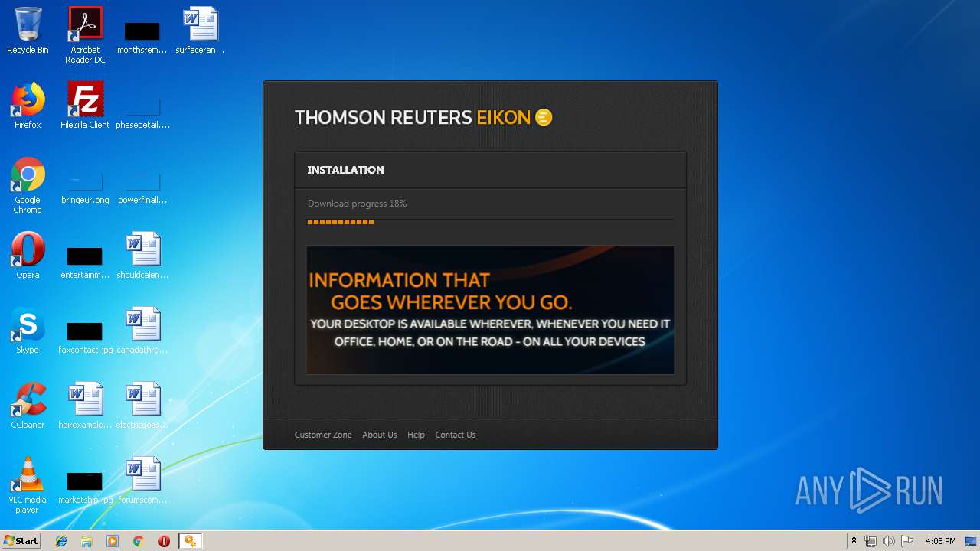Open Internet Explorer in taskbar

click(x=61, y=541)
